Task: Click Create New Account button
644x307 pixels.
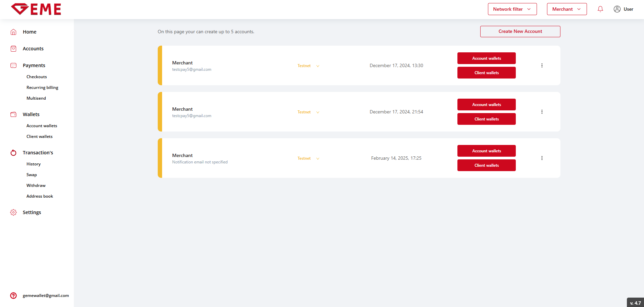Action: pos(520,31)
